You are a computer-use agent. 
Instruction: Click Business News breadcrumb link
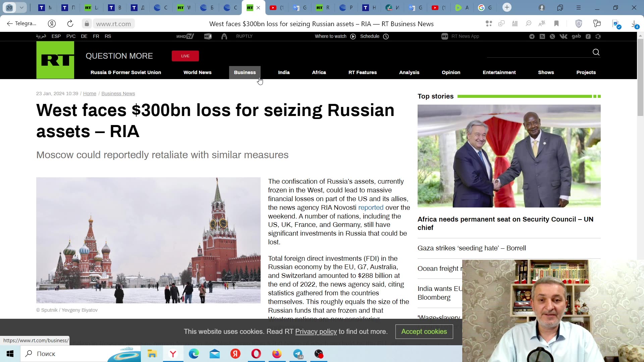[x=118, y=94]
